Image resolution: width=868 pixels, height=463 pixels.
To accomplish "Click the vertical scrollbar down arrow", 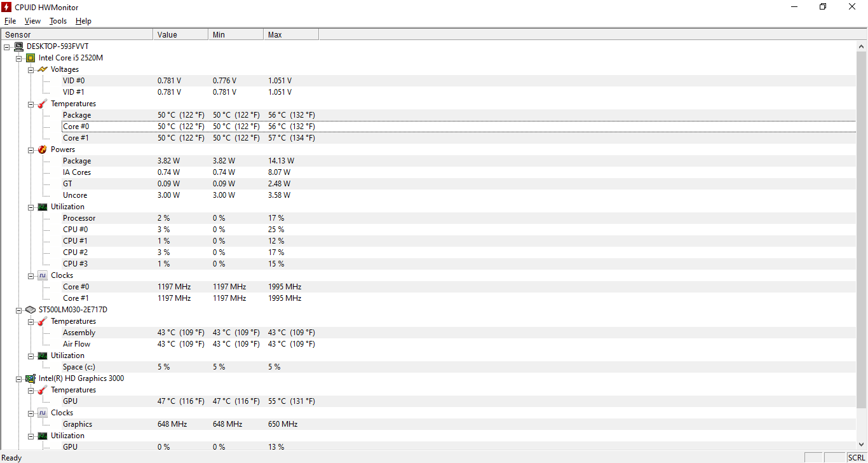I will (861, 445).
